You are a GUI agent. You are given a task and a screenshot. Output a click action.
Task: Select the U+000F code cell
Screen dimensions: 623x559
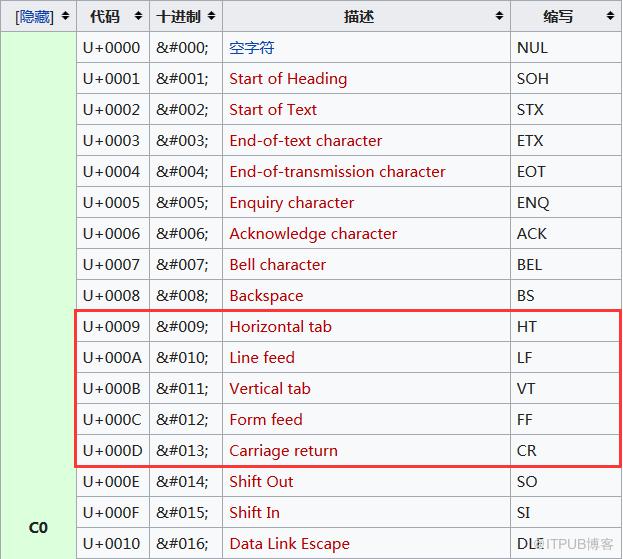[x=113, y=513]
